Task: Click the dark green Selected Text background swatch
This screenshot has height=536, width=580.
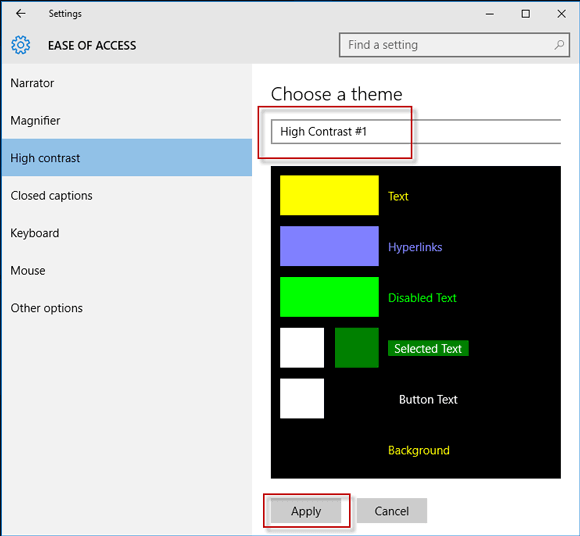Action: pos(357,348)
